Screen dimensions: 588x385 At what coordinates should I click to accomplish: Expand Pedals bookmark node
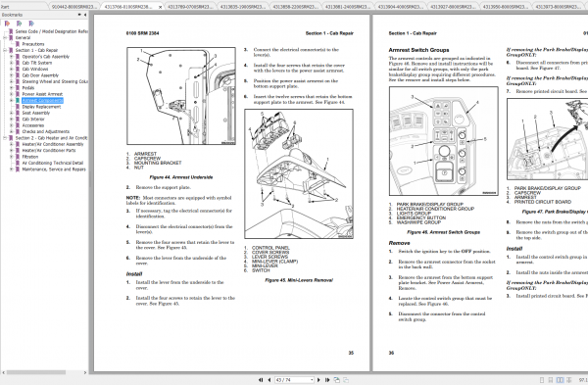[11, 88]
